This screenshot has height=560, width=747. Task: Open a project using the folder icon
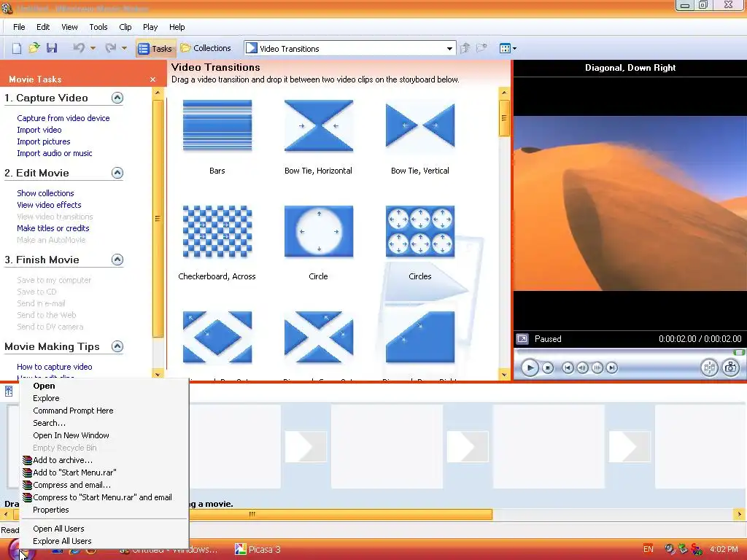pyautogui.click(x=34, y=48)
